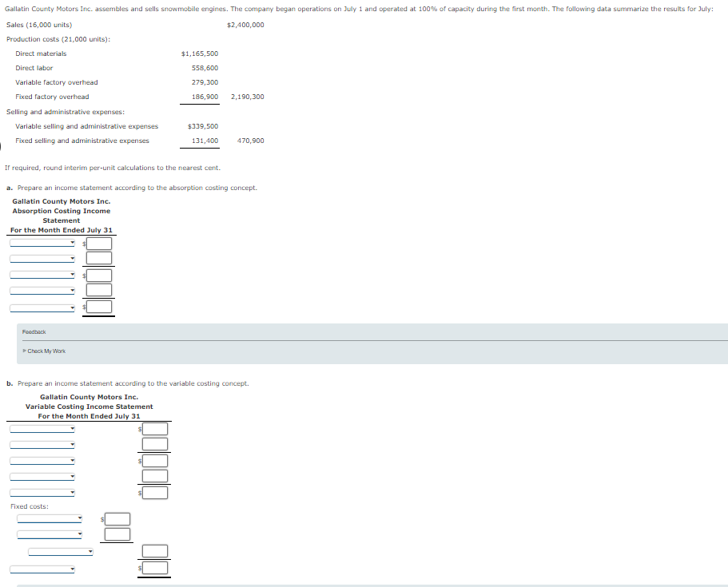The height and width of the screenshot is (587, 728).
Task: Open the second dropdown under Fixed costs
Action: 48,533
